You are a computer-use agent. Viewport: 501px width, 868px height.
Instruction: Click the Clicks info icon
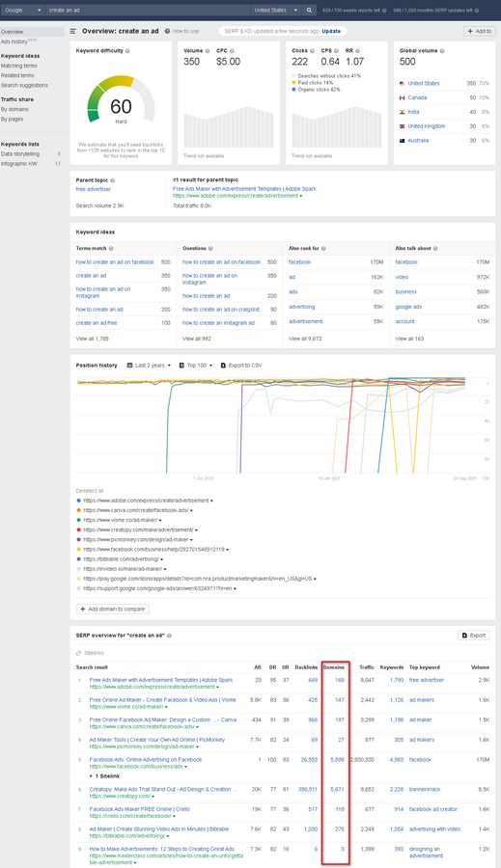pos(312,51)
